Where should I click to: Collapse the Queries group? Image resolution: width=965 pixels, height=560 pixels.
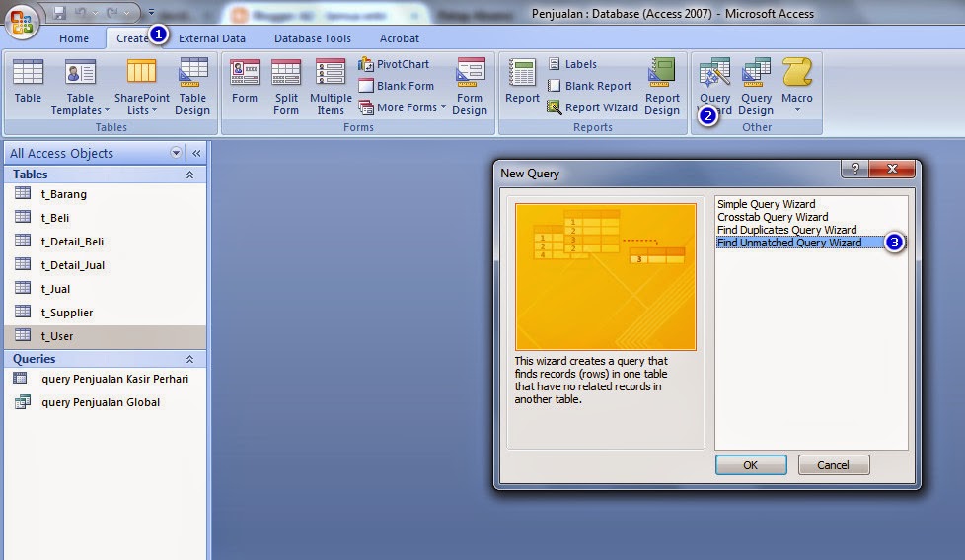189,359
